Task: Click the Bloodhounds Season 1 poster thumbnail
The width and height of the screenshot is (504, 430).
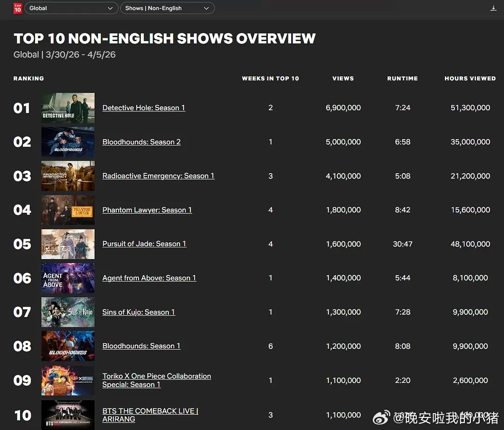Action: (x=68, y=346)
